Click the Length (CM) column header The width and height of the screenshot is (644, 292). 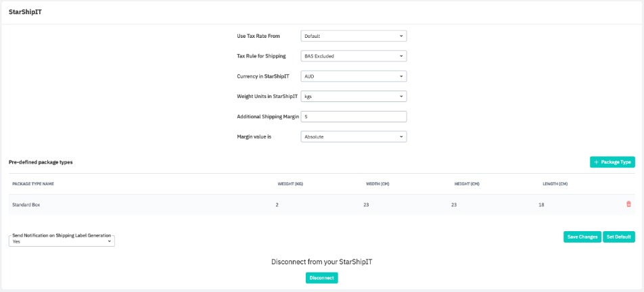click(x=555, y=184)
